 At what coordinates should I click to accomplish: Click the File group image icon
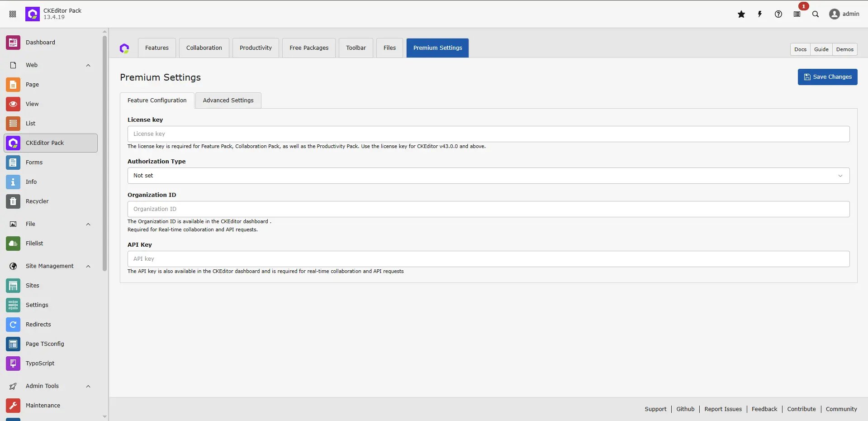[13, 224]
